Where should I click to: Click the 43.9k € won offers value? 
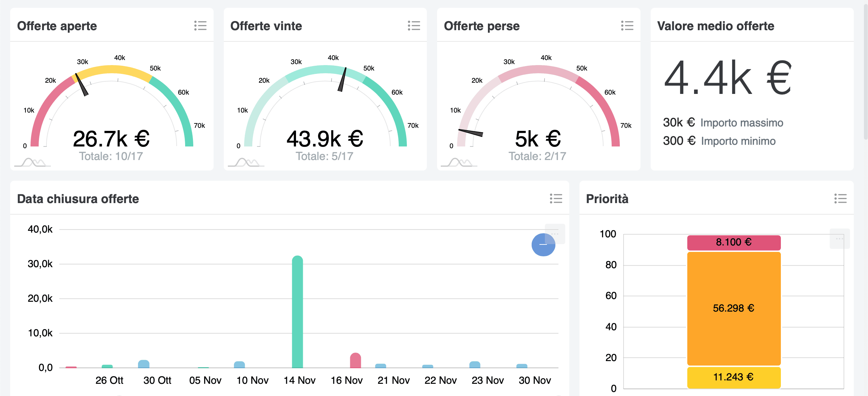(x=325, y=139)
